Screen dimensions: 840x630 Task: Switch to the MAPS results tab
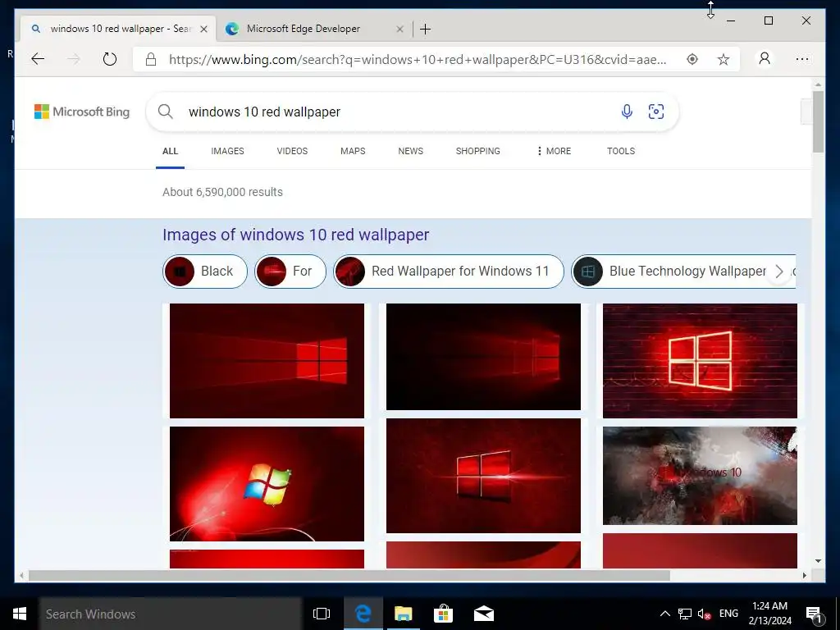[x=353, y=151]
